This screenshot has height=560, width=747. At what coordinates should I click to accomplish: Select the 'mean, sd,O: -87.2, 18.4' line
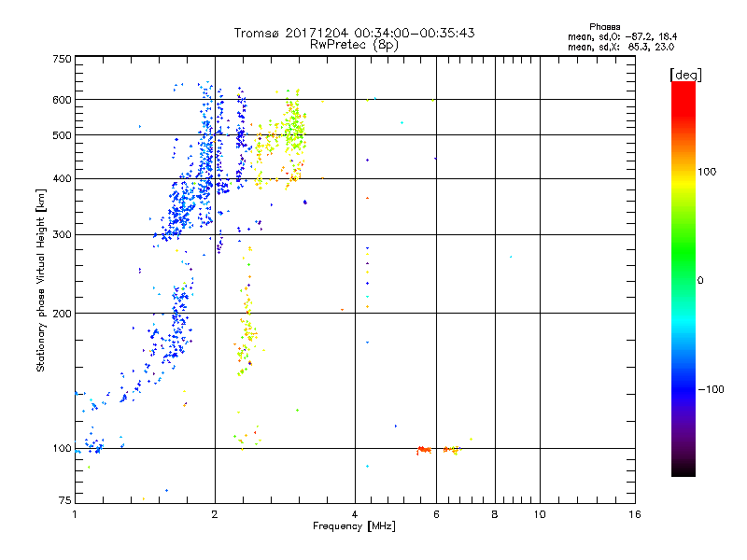[622, 36]
